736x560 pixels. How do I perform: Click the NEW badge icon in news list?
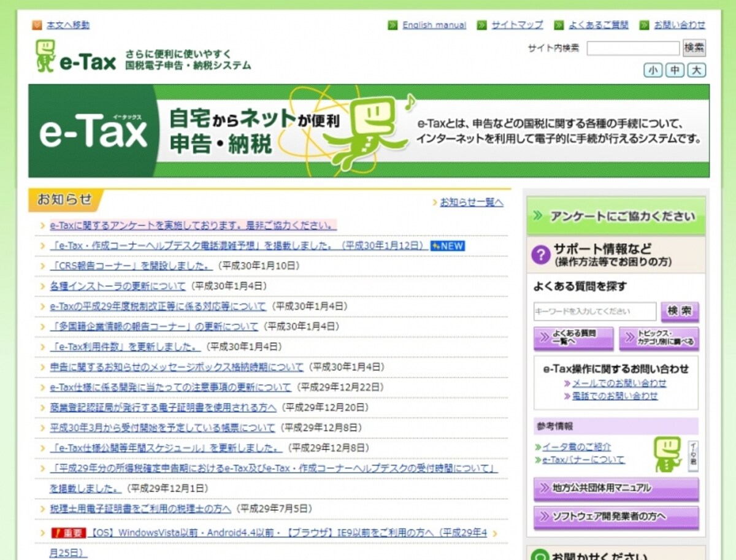[448, 246]
